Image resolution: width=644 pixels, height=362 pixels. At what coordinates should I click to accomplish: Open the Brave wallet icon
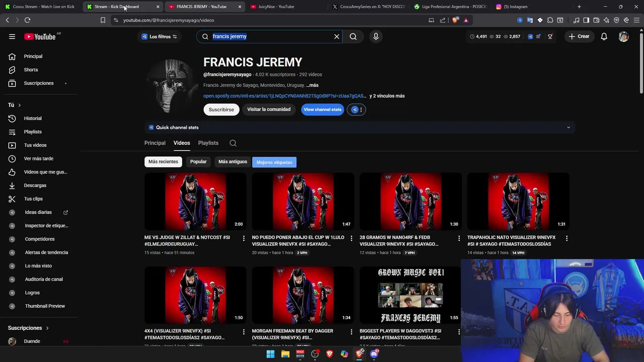point(596,20)
